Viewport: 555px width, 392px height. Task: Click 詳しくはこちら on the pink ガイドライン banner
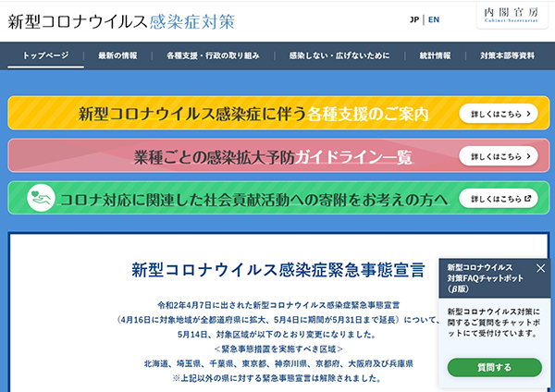tap(498, 156)
